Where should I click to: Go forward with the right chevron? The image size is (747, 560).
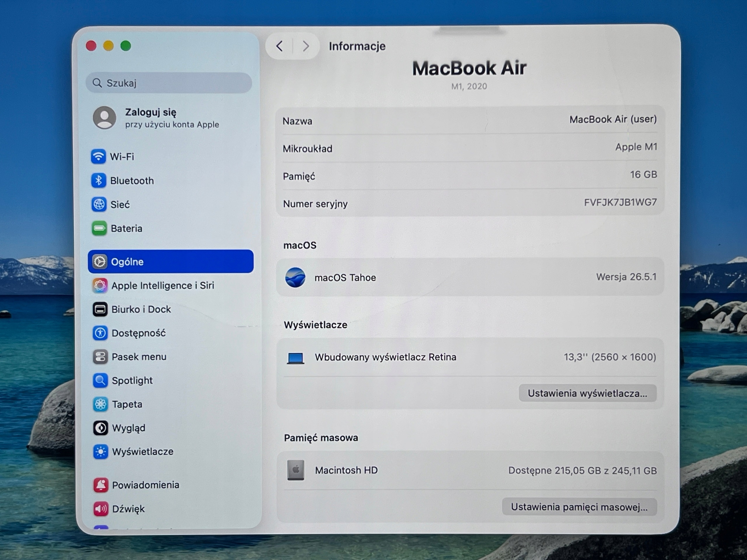pyautogui.click(x=306, y=46)
